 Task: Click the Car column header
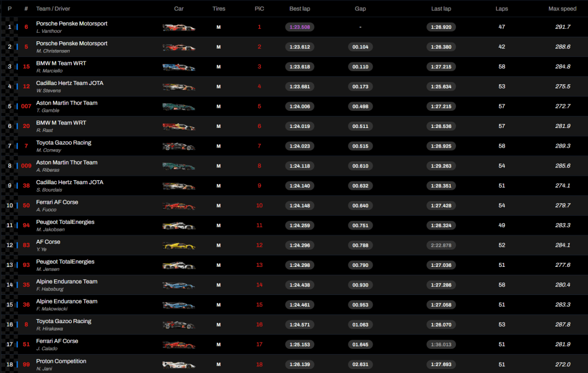[x=179, y=9]
